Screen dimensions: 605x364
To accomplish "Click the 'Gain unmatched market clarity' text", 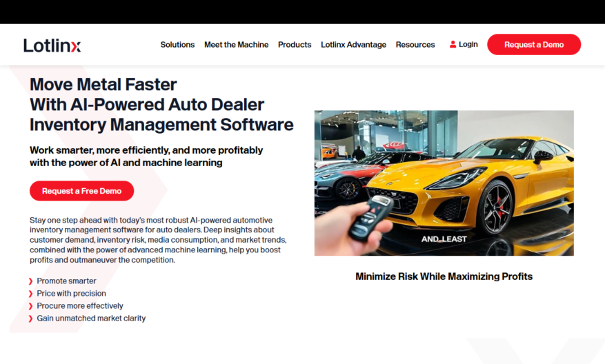I will pyautogui.click(x=91, y=318).
